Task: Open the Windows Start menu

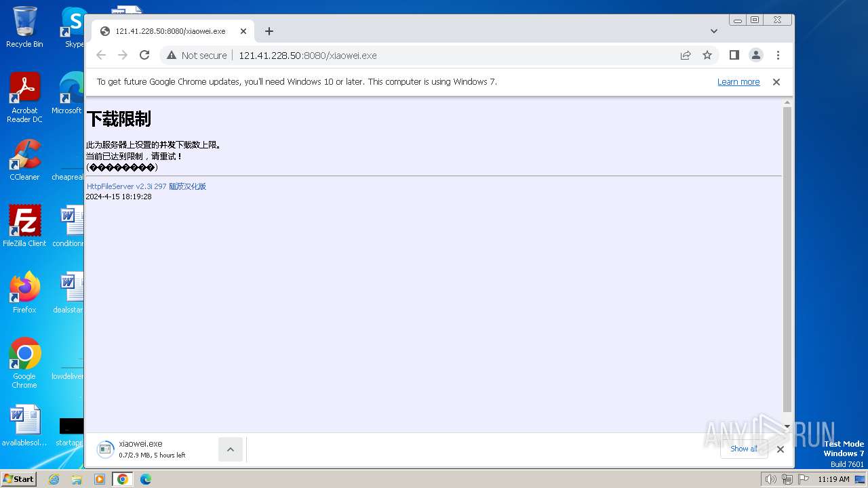Action: [x=19, y=479]
